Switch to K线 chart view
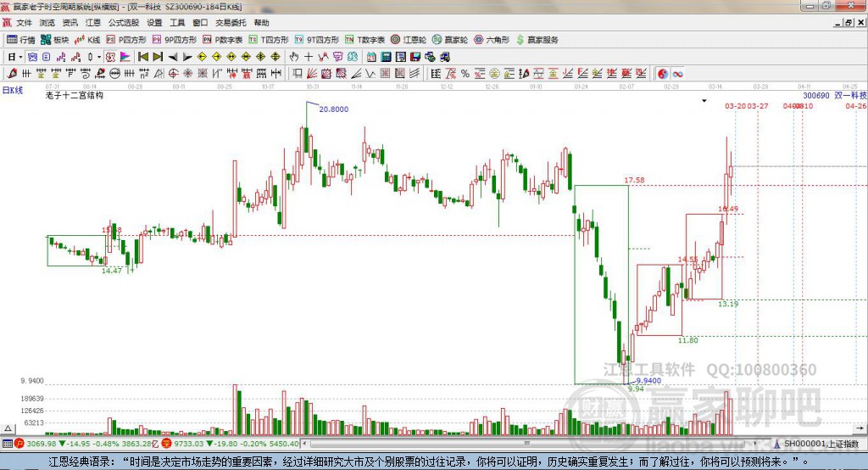 click(x=87, y=40)
